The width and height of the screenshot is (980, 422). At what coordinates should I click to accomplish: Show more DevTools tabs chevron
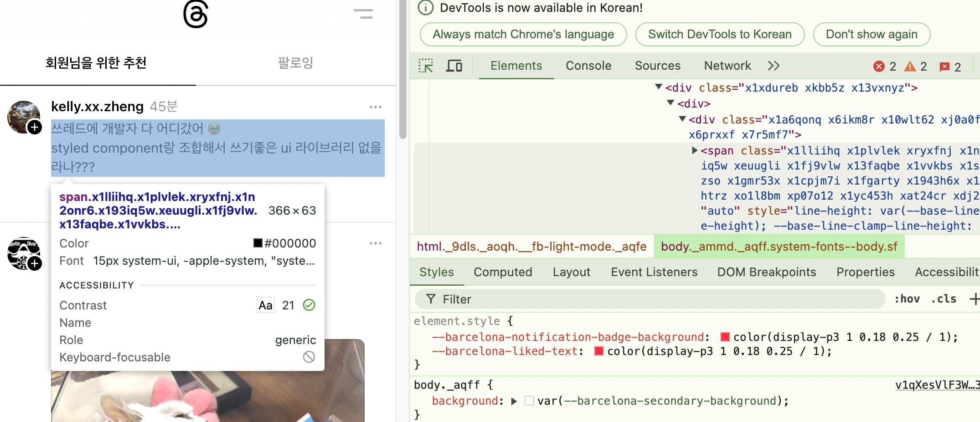click(x=774, y=66)
